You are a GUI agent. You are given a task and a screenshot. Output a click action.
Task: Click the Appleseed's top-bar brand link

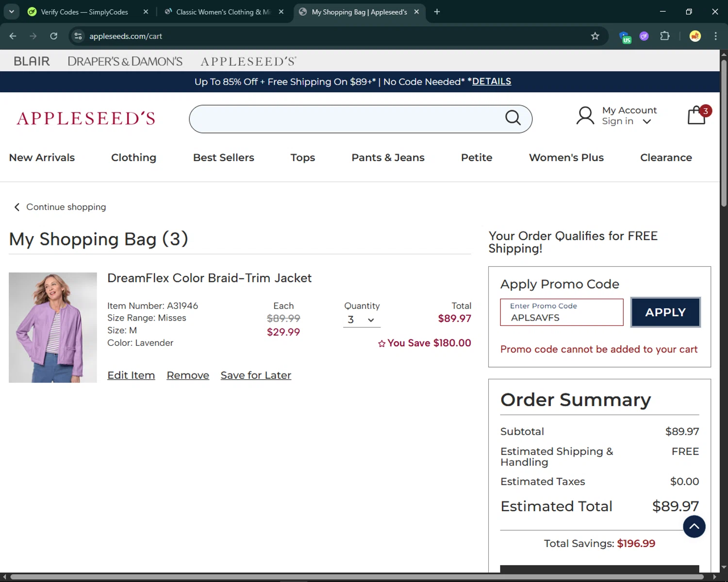tap(248, 61)
